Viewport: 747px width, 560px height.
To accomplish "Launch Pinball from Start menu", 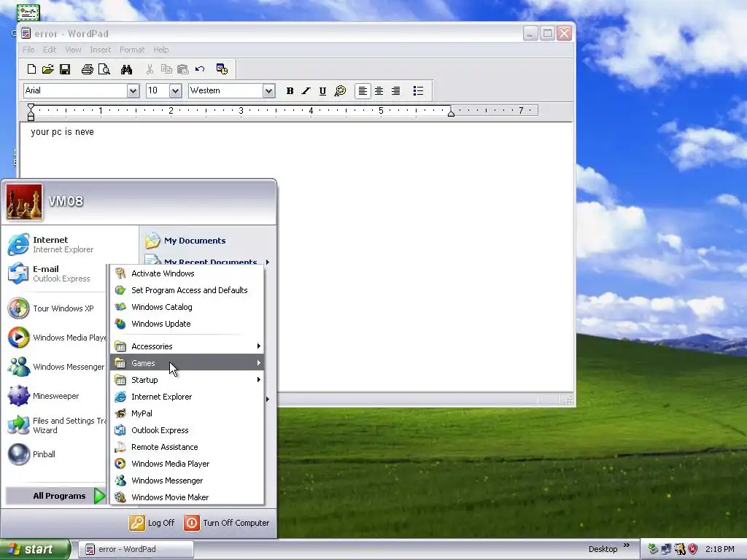I will [55, 454].
